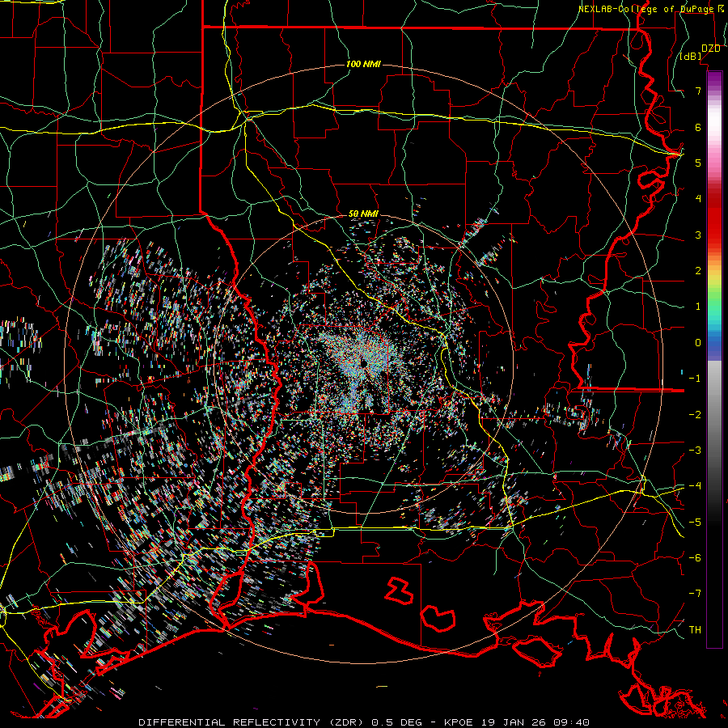The image size is (728, 728).
Task: Click the 4 dB dark red scale label
Action: [x=698, y=199]
